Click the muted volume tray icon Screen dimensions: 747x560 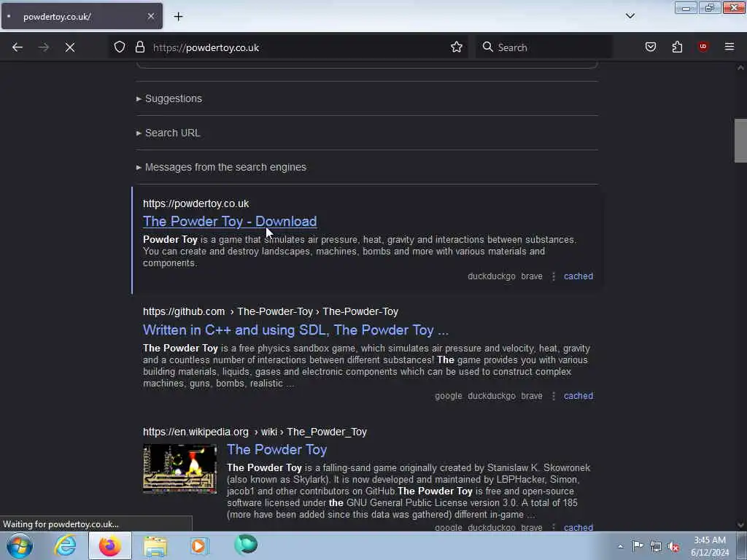pos(673,547)
